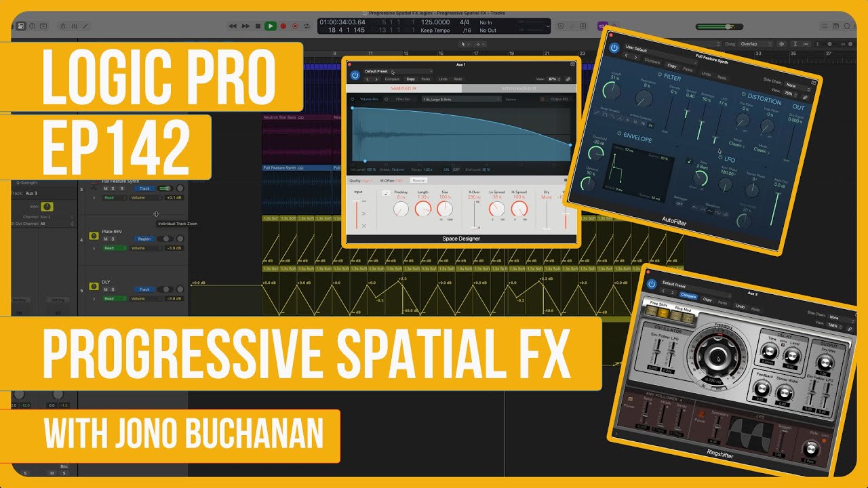Solo the DLY track
The image size is (868, 488).
tap(113, 289)
